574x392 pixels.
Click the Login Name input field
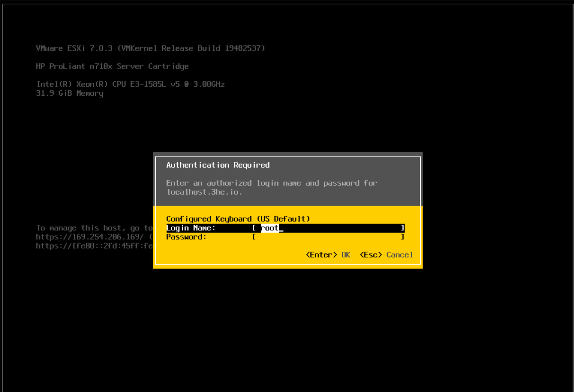coord(328,228)
